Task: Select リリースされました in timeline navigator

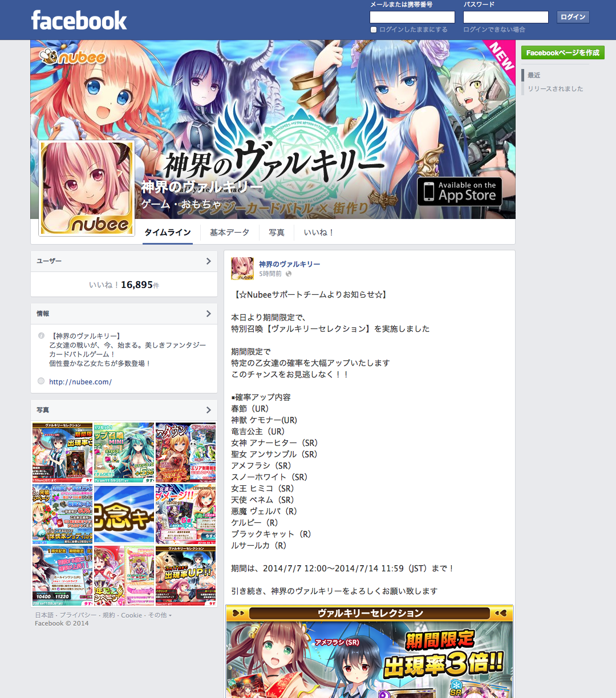Action: (x=555, y=88)
